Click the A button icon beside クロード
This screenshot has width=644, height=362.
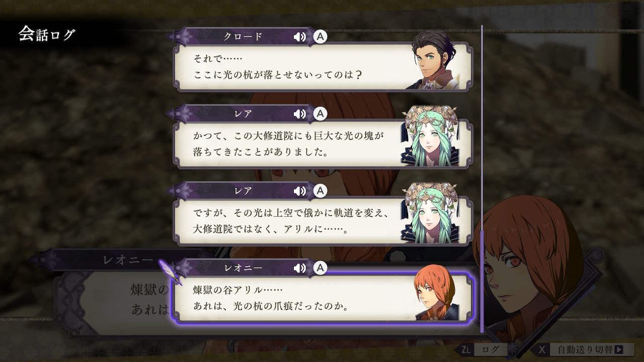click(x=320, y=37)
